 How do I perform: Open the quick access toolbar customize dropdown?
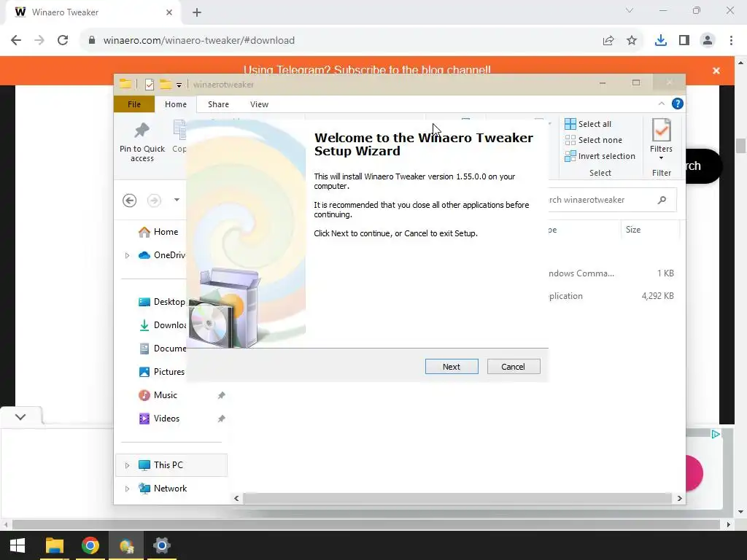[x=179, y=85]
